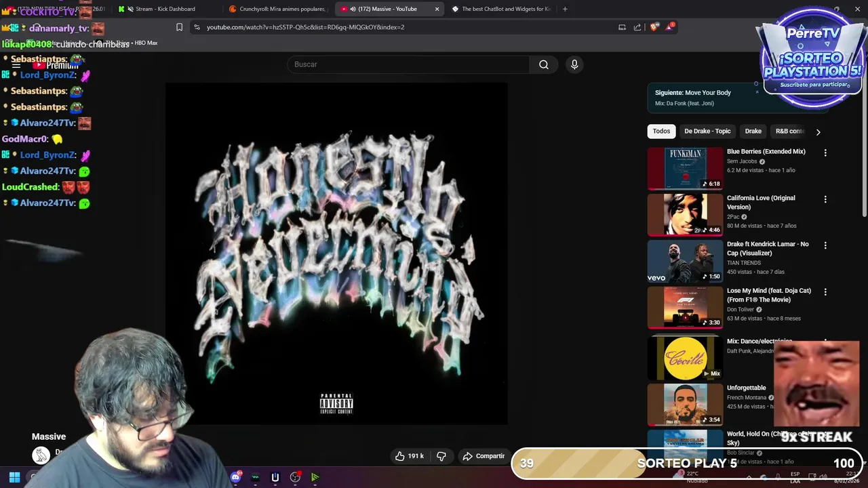This screenshot has height=488, width=868.
Task: Click the Honestly Nevermind album cover video
Action: (336, 254)
